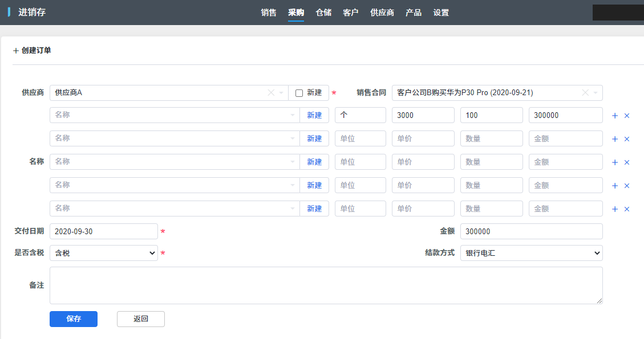This screenshot has height=339, width=644.
Task: Click the plus icon on first product row
Action: (615, 116)
